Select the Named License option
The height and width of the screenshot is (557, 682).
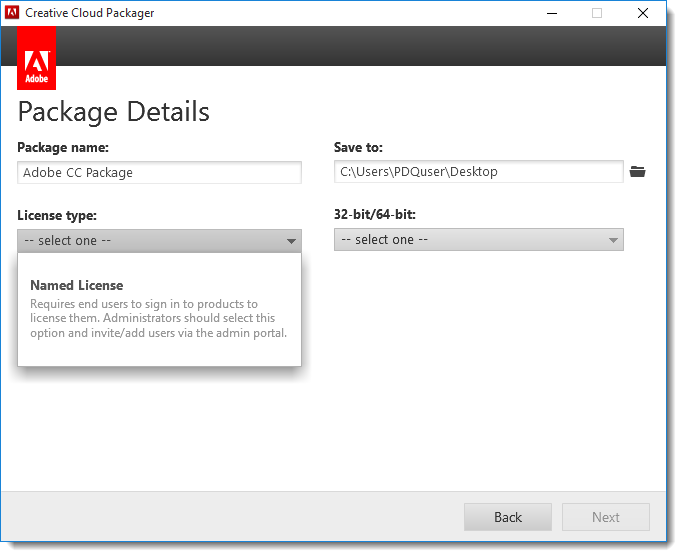click(159, 309)
